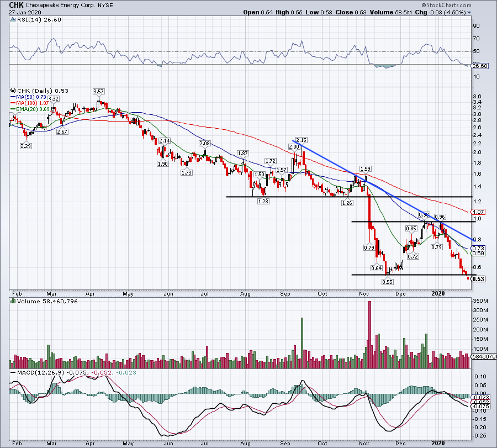Click the 1.28 August low price label

pos(263,201)
